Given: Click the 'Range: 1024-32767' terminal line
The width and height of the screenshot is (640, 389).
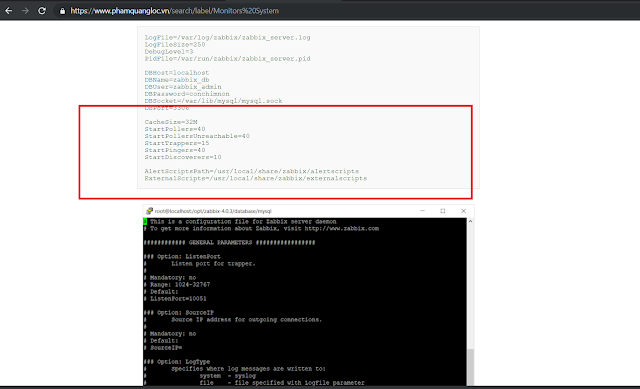Looking at the screenshot, I should [x=177, y=285].
